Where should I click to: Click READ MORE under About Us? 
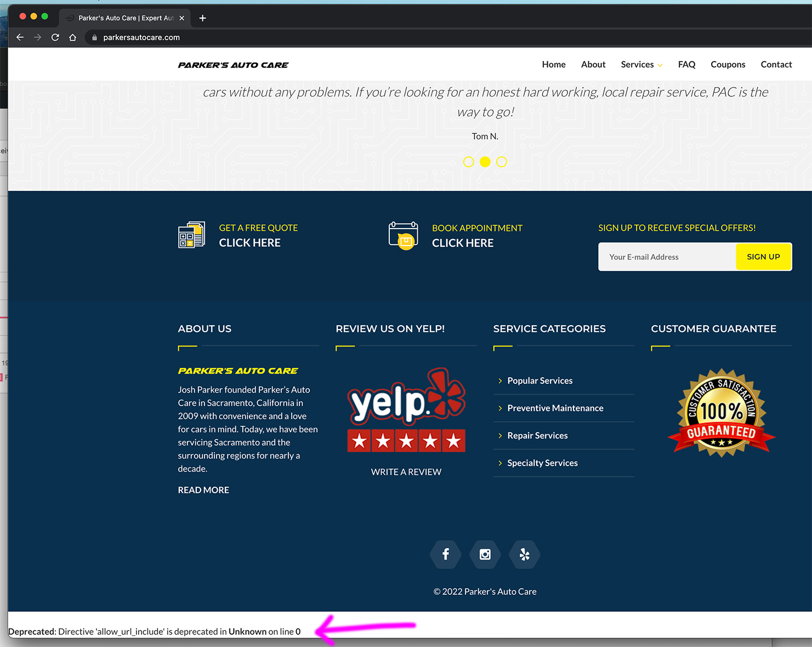tap(203, 490)
